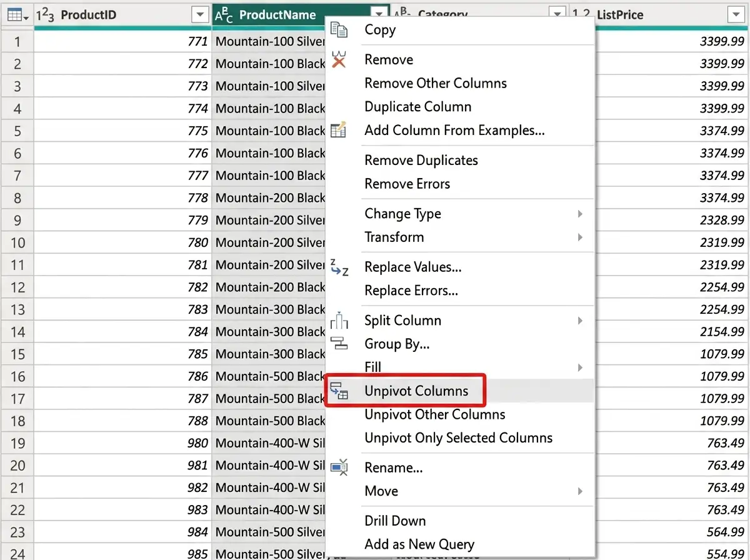Viewport: 750px width, 560px height.
Task: Expand the Transform submenu arrow
Action: [580, 237]
